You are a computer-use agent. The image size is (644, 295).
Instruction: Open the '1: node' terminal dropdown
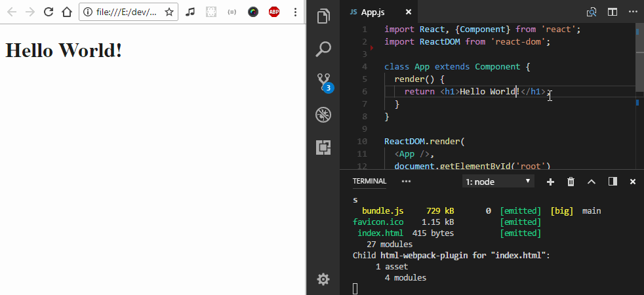coord(498,182)
